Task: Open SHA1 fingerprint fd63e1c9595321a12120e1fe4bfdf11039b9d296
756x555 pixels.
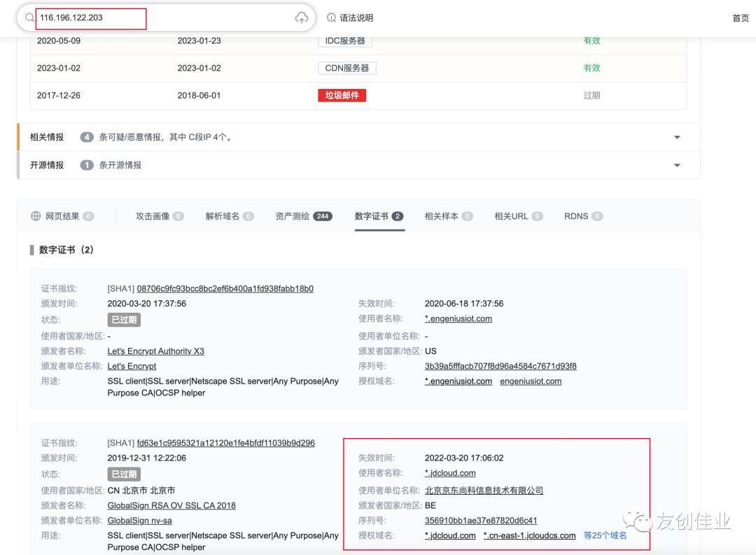Action: pyautogui.click(x=225, y=443)
